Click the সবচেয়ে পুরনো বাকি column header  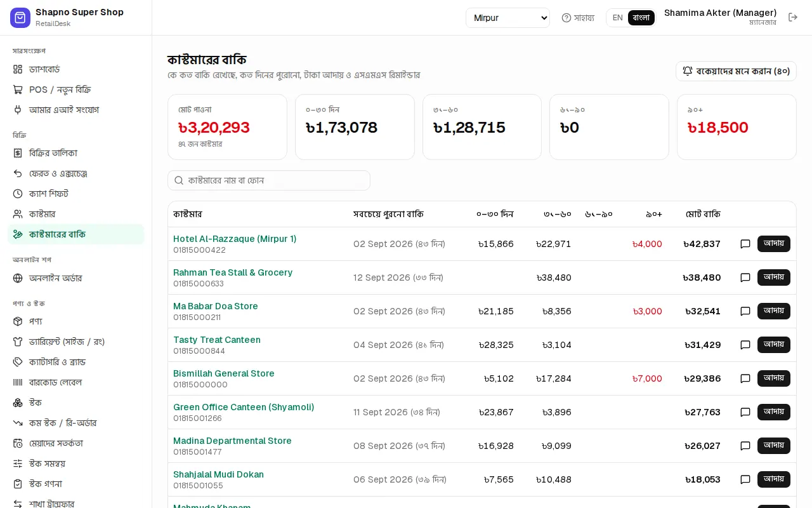click(388, 214)
